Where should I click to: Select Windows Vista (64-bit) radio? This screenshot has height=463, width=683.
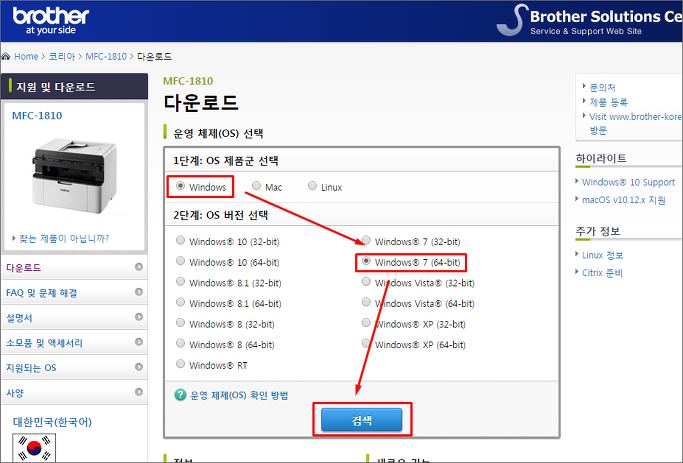point(366,302)
